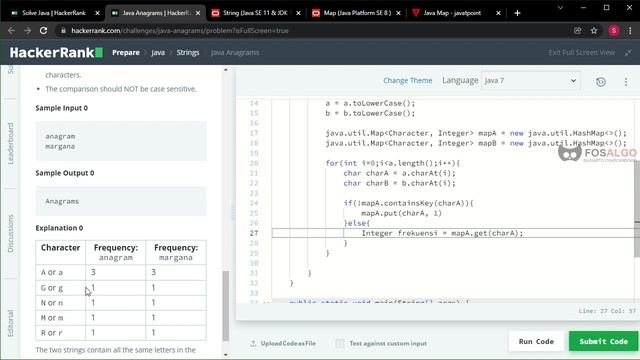
Task: Click the reset code history icon
Action: coord(601,82)
